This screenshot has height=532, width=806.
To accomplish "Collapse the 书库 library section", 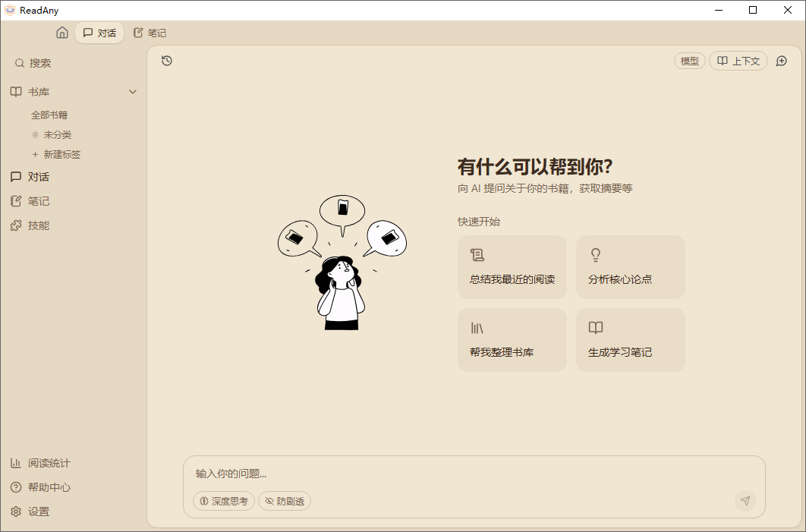I will click(133, 91).
